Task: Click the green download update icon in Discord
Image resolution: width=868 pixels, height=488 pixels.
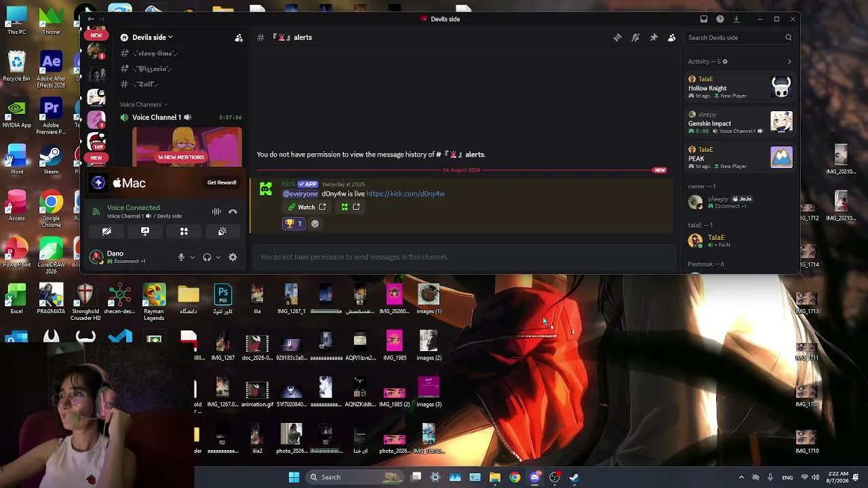Action: tap(736, 19)
